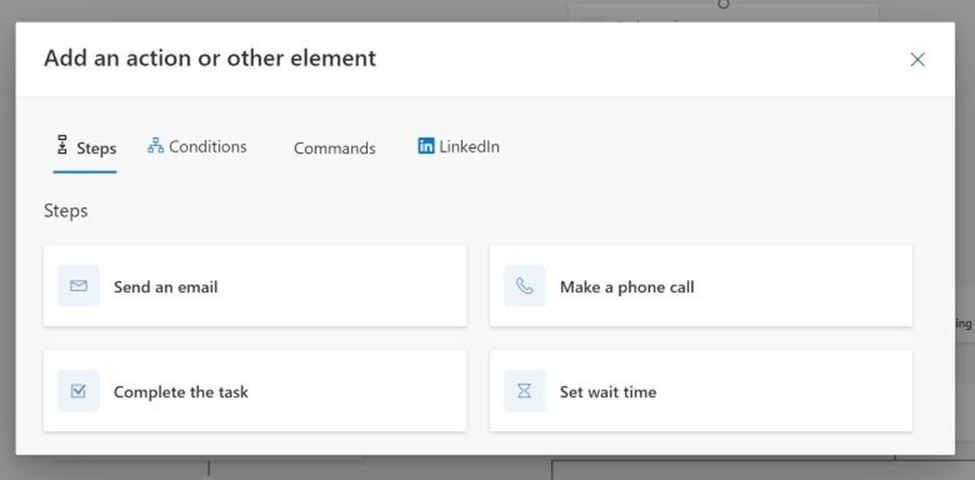
Task: Click the envelope icon for Send an email
Action: point(78,286)
